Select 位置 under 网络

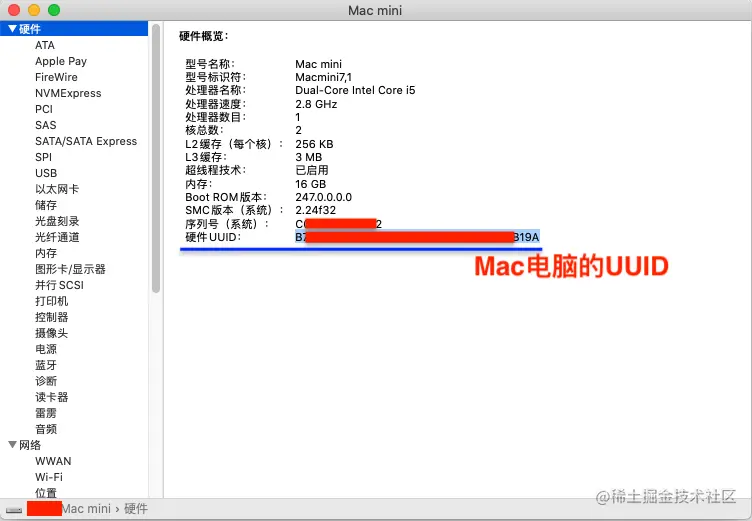pyautogui.click(x=46, y=493)
